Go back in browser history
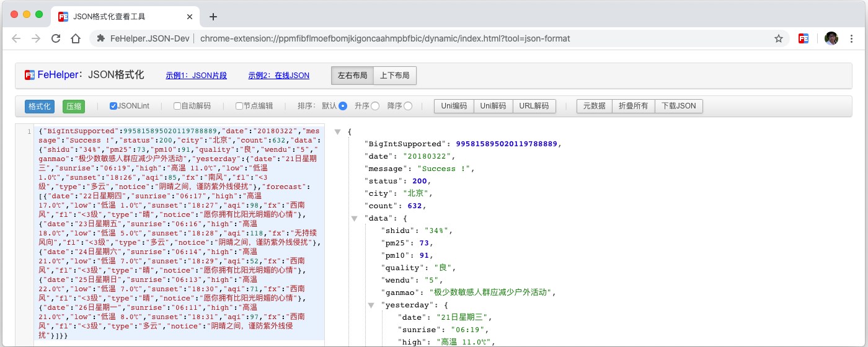Viewport: 868px width, 347px height. coord(16,38)
